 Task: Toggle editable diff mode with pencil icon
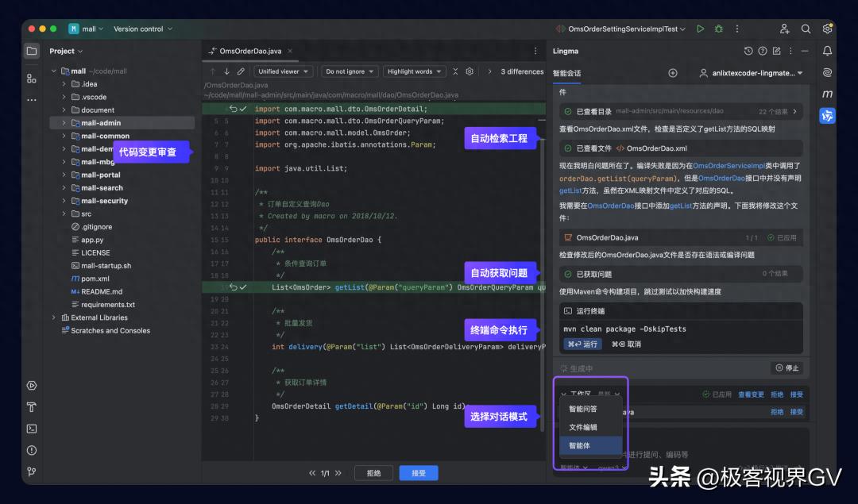click(242, 71)
